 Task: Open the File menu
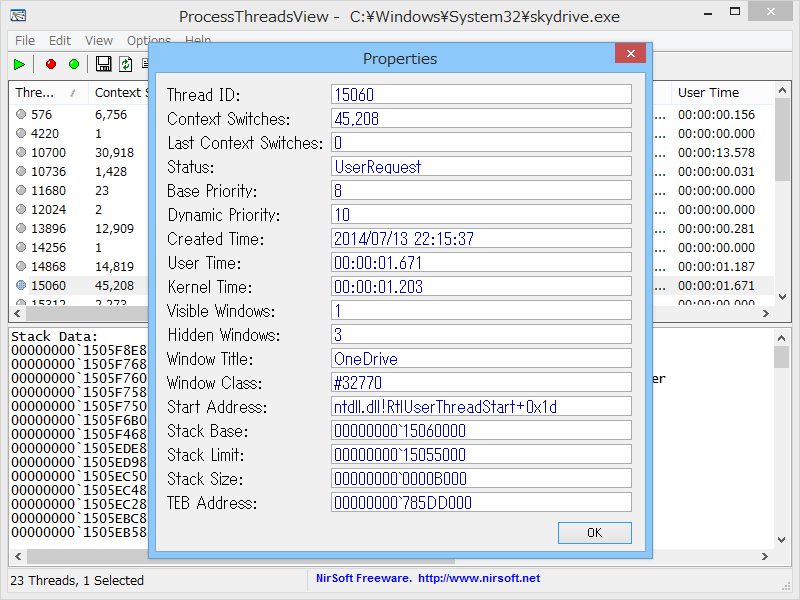25,40
